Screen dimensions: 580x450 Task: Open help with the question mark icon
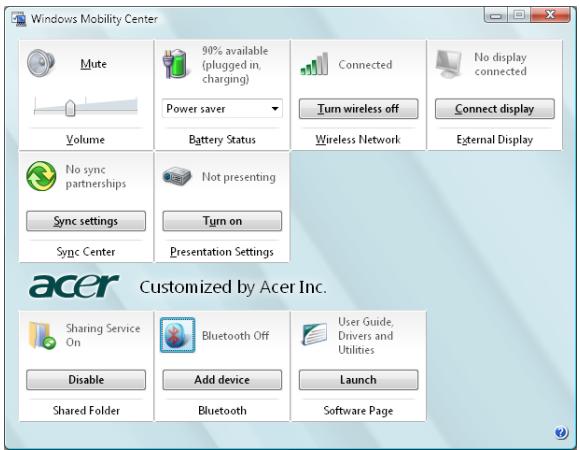point(561,432)
